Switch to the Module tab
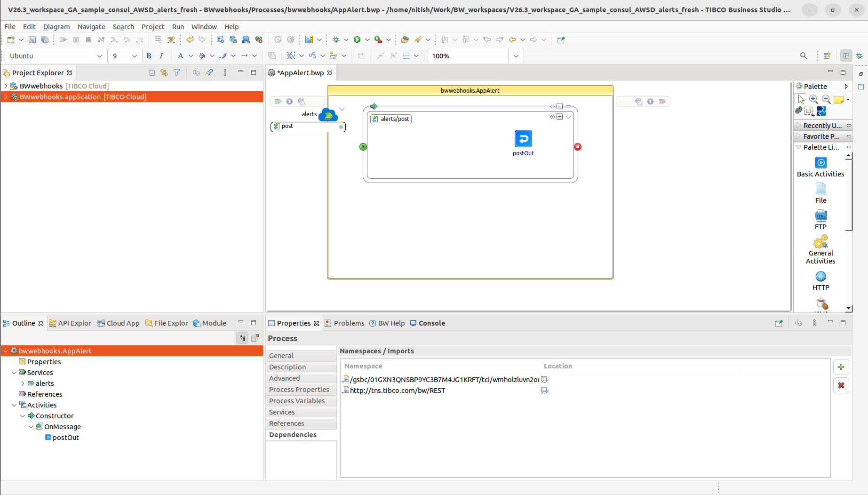This screenshot has width=868, height=495. pos(209,323)
